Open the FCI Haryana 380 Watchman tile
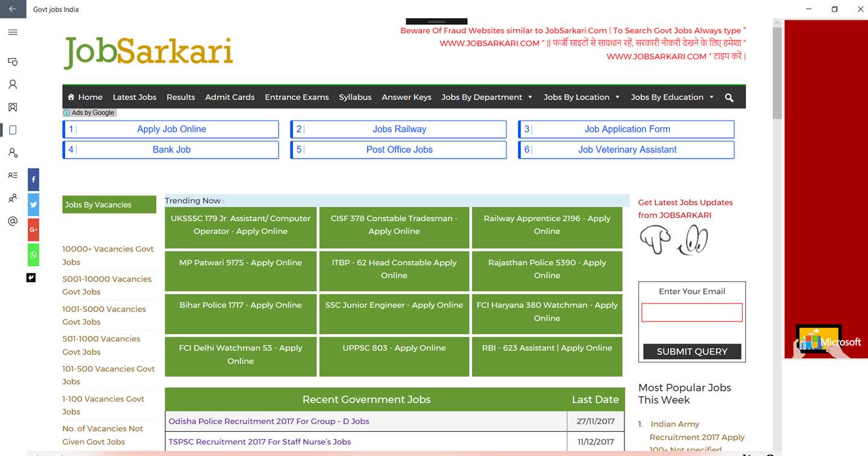The height and width of the screenshot is (456, 868). pos(547,314)
